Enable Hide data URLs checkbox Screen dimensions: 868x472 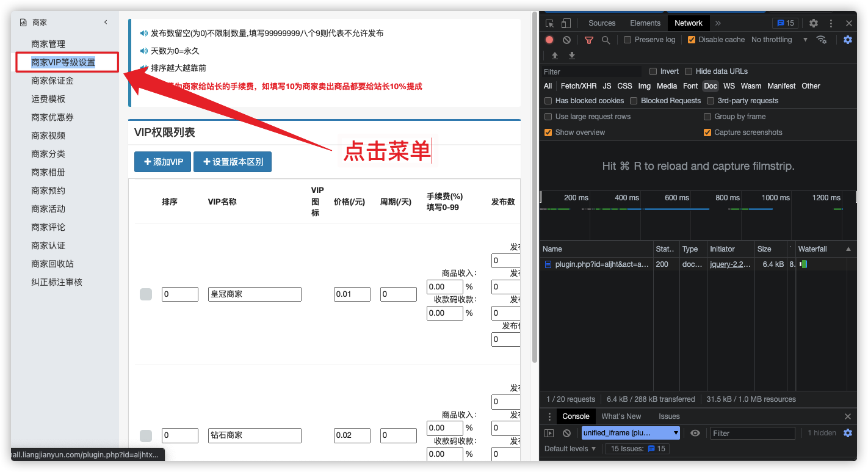point(689,71)
